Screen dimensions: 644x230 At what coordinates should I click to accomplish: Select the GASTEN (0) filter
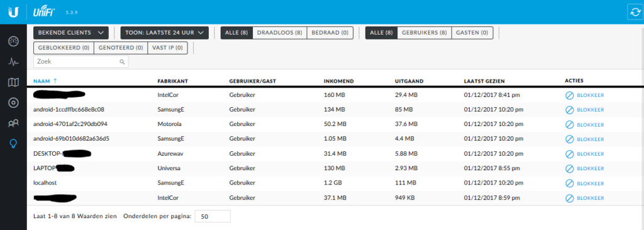coord(472,33)
